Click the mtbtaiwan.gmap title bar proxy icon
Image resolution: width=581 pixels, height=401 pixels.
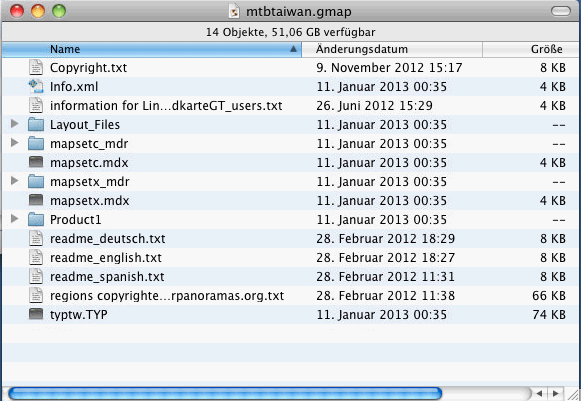click(234, 11)
